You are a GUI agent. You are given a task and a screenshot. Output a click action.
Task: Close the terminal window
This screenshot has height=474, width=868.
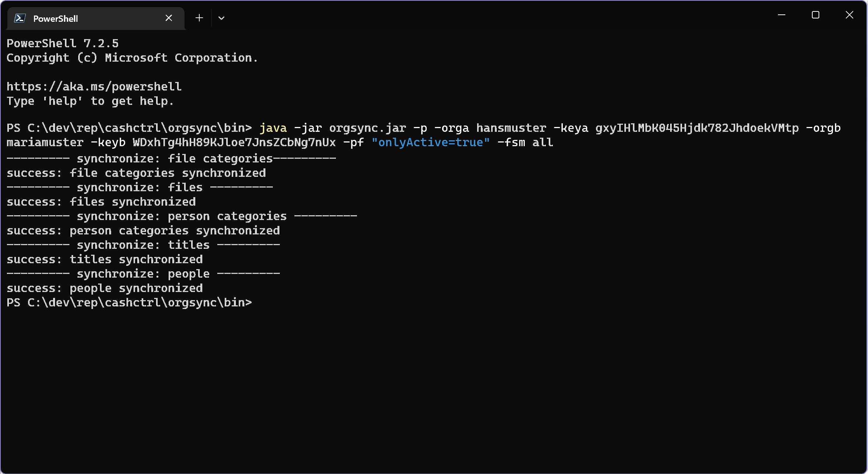pyautogui.click(x=850, y=15)
